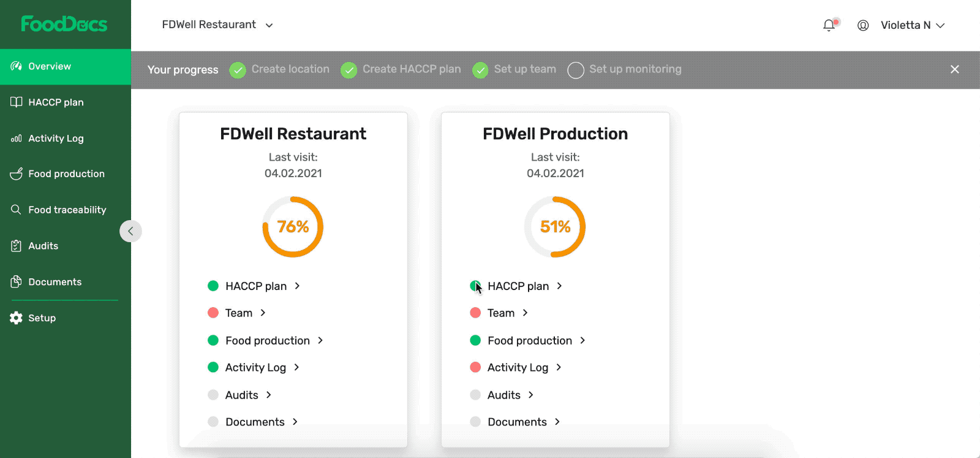Expand chevron beside Production Food production
980x458 pixels.
coord(582,340)
